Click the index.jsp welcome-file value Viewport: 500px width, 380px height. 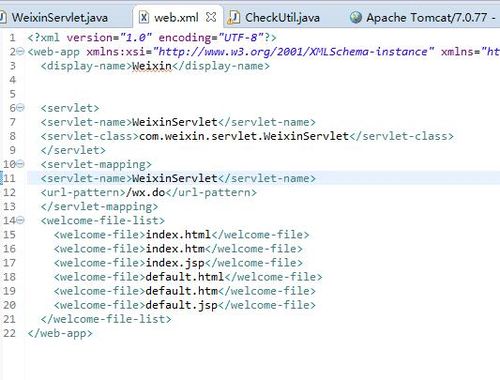175,263
